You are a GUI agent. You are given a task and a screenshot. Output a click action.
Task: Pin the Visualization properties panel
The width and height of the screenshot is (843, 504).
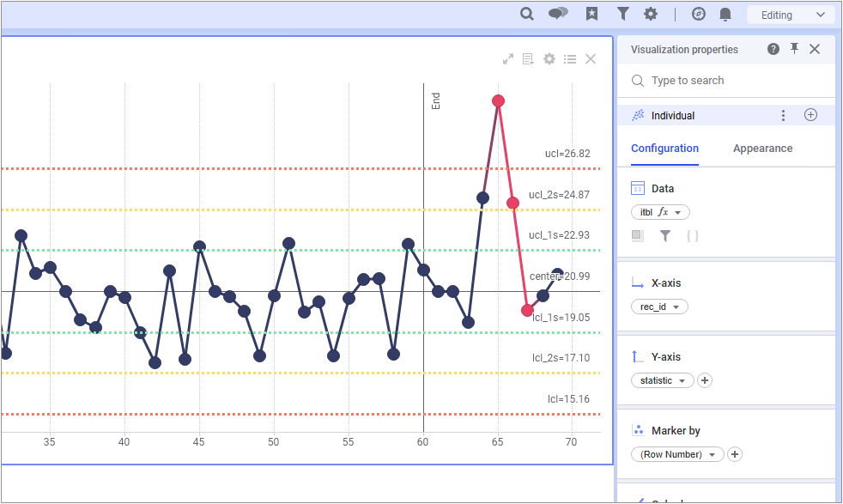click(x=794, y=48)
